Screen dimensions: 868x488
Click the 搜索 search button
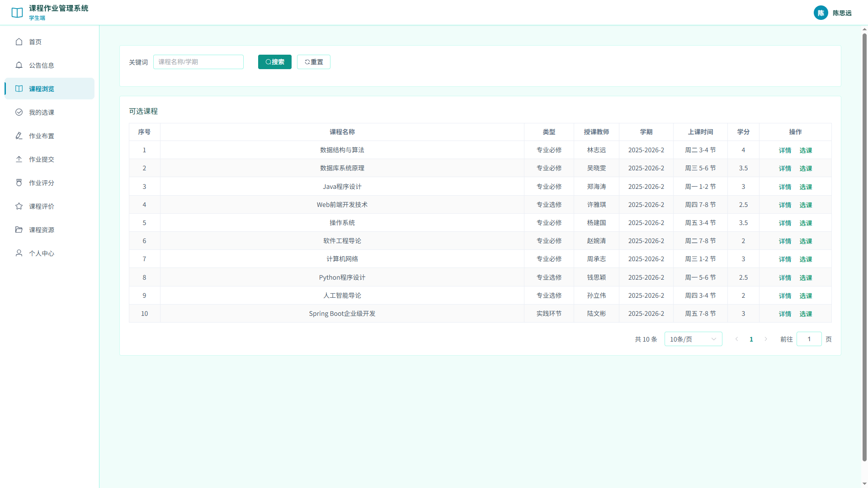[x=275, y=62]
